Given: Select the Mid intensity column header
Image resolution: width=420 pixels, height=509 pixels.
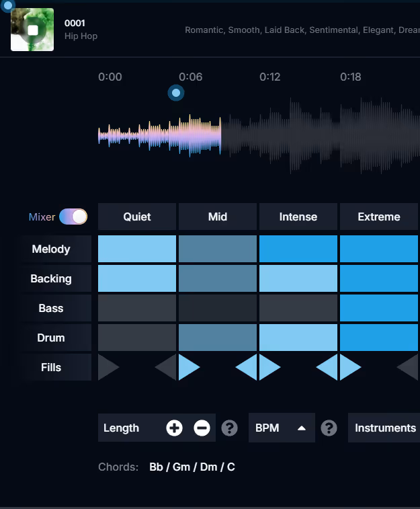Looking at the screenshot, I should [218, 217].
